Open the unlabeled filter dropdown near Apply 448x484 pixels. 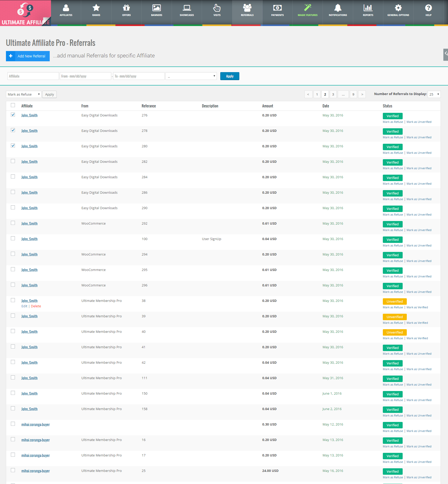[191, 76]
